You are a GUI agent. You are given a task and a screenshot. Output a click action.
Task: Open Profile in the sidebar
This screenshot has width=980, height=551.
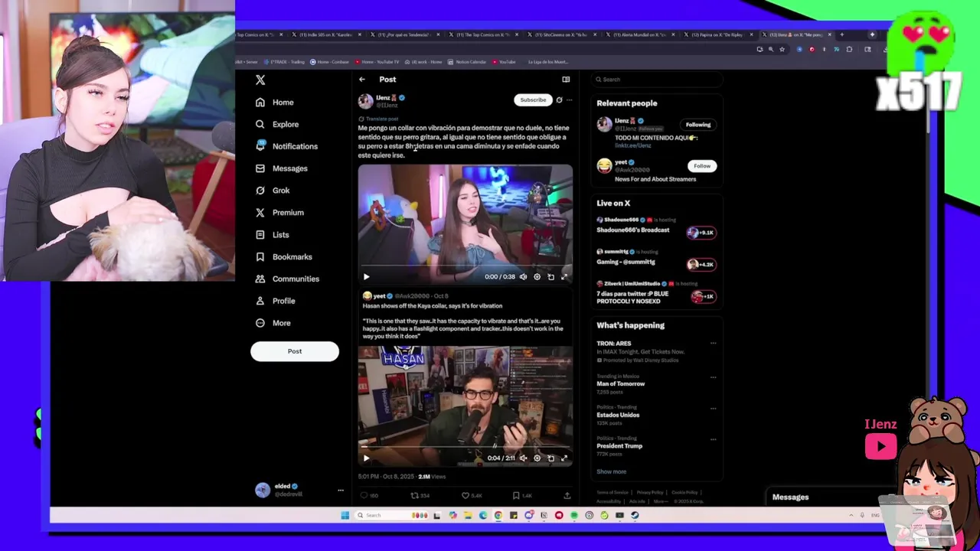click(x=275, y=301)
